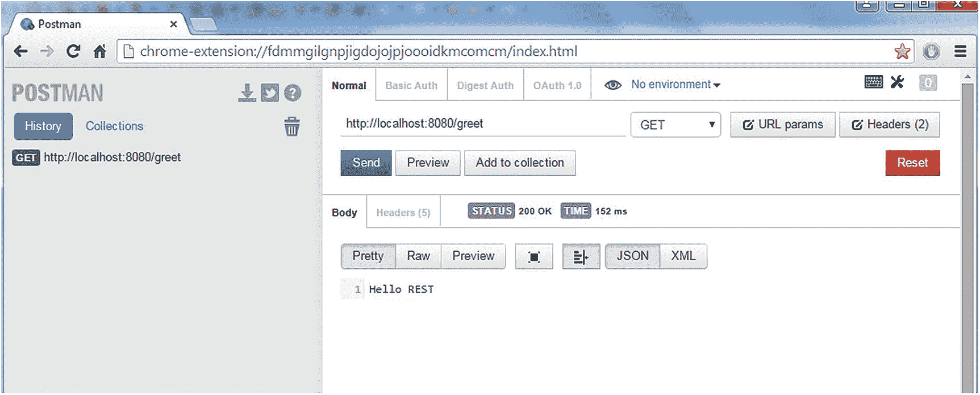Select response Preview format

(x=473, y=256)
